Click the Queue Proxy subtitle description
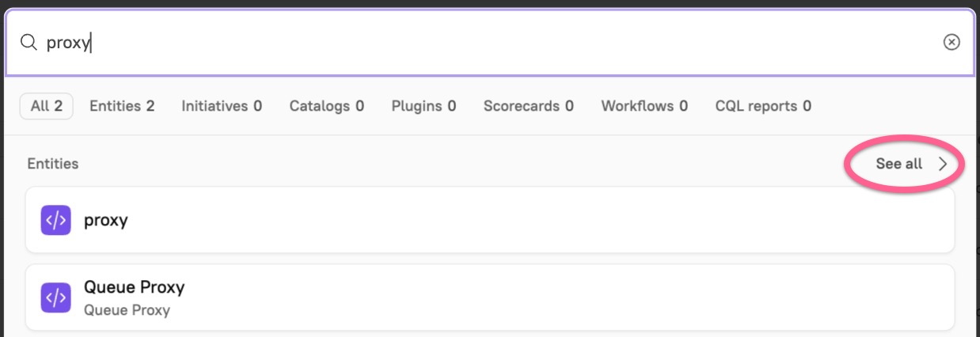The image size is (980, 337). pyautogui.click(x=127, y=310)
